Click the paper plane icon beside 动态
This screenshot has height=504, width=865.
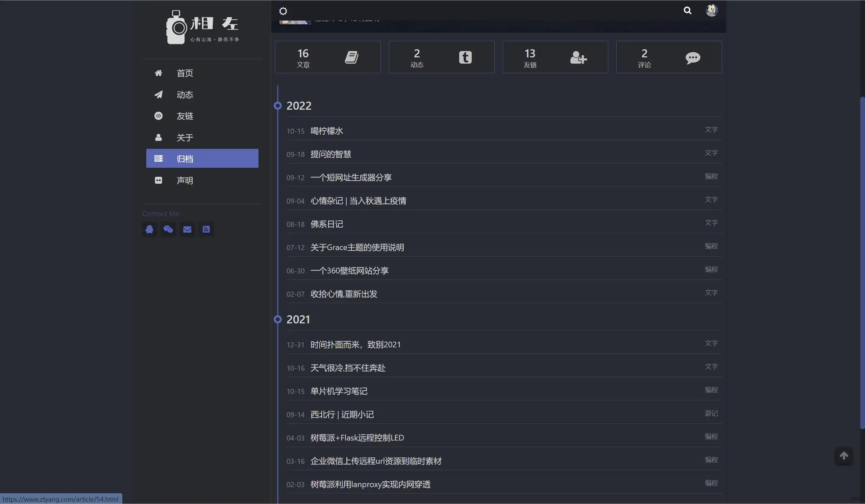[158, 95]
